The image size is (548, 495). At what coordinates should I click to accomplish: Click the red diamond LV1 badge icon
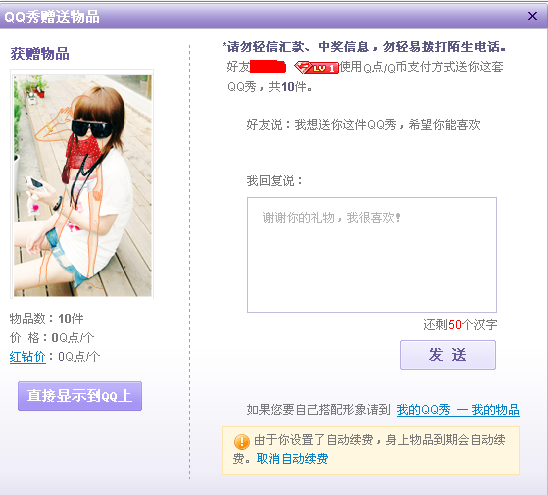(x=317, y=67)
